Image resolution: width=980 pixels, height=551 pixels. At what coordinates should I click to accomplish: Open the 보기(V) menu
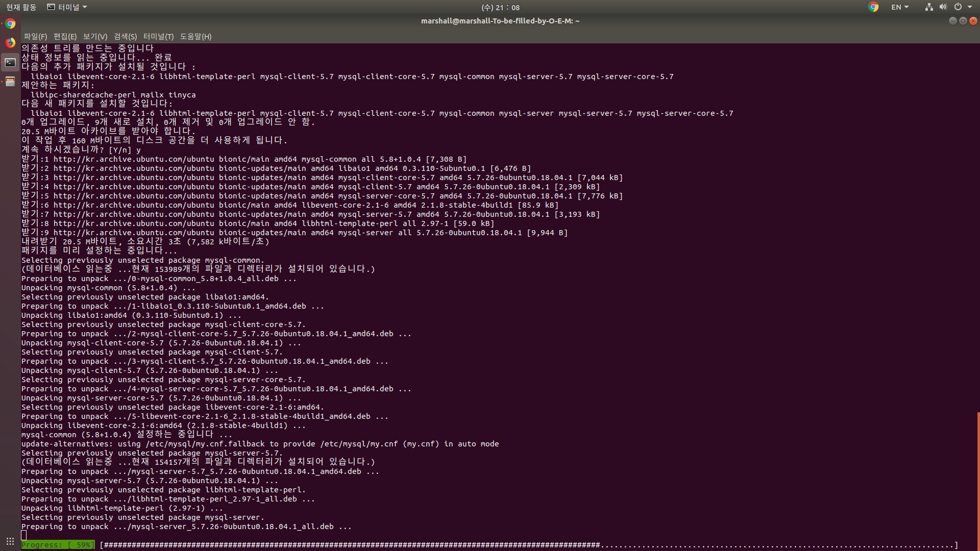pos(95,37)
